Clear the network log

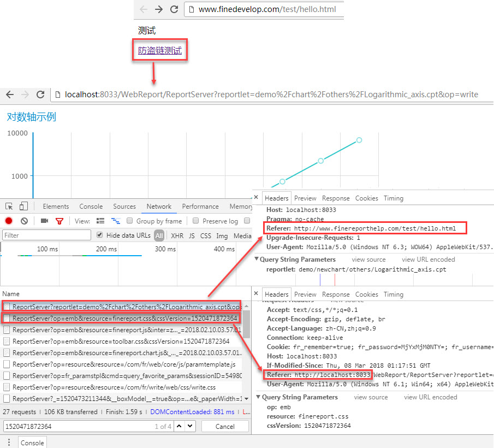(24, 221)
